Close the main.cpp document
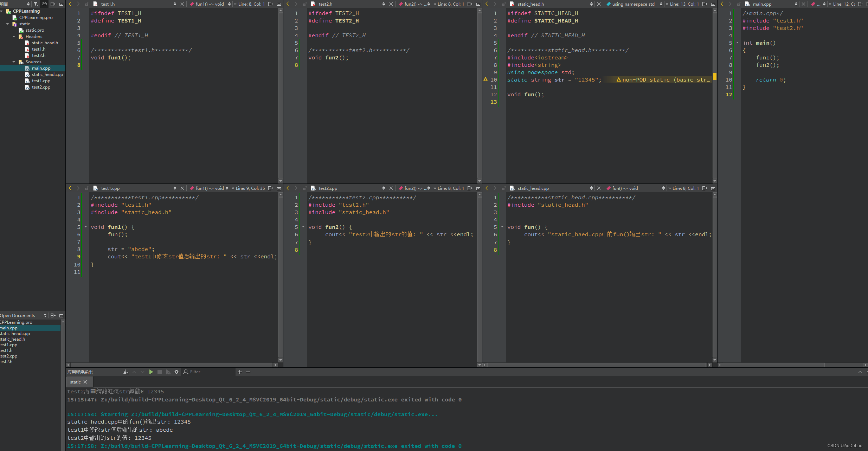This screenshot has height=451, width=868. pyautogui.click(x=803, y=4)
